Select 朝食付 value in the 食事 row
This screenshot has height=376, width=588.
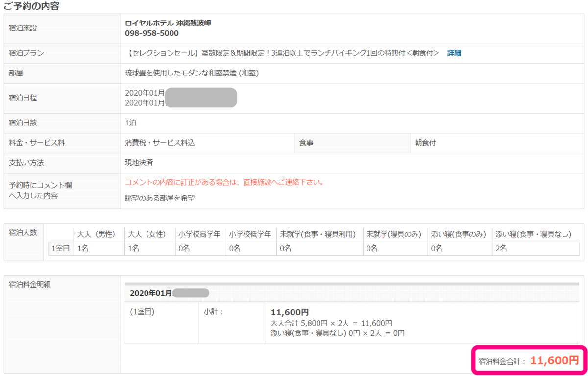[x=425, y=143]
